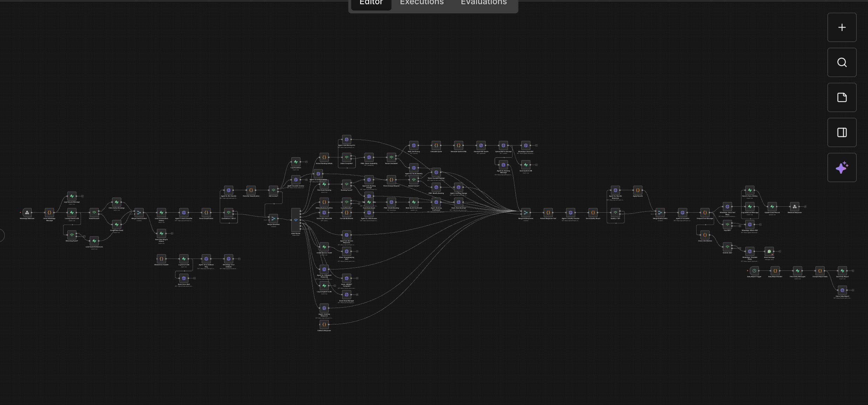Open the canvas search magnifier button

tap(842, 62)
